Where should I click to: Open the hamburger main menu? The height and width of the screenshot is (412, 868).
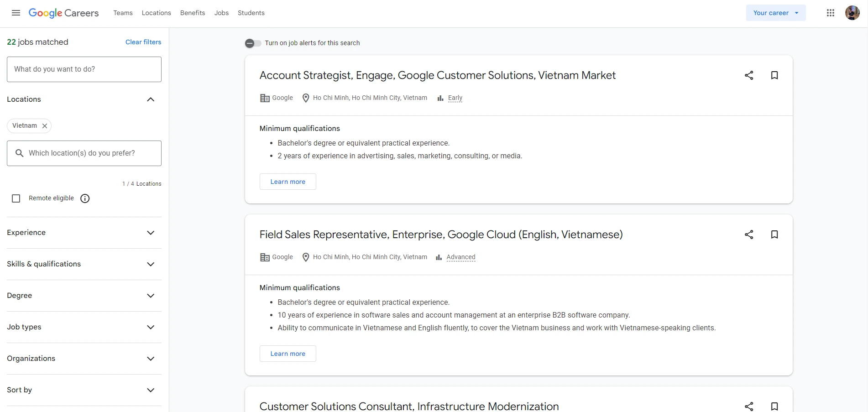tap(16, 13)
